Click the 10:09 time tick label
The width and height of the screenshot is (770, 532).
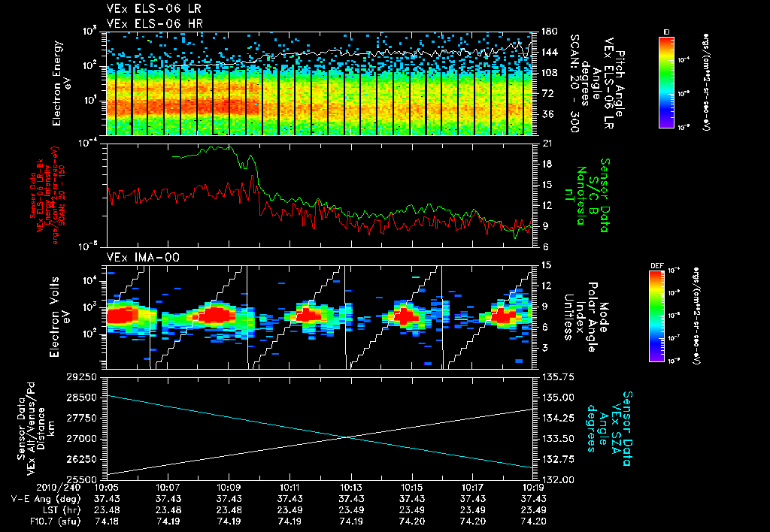click(x=229, y=488)
